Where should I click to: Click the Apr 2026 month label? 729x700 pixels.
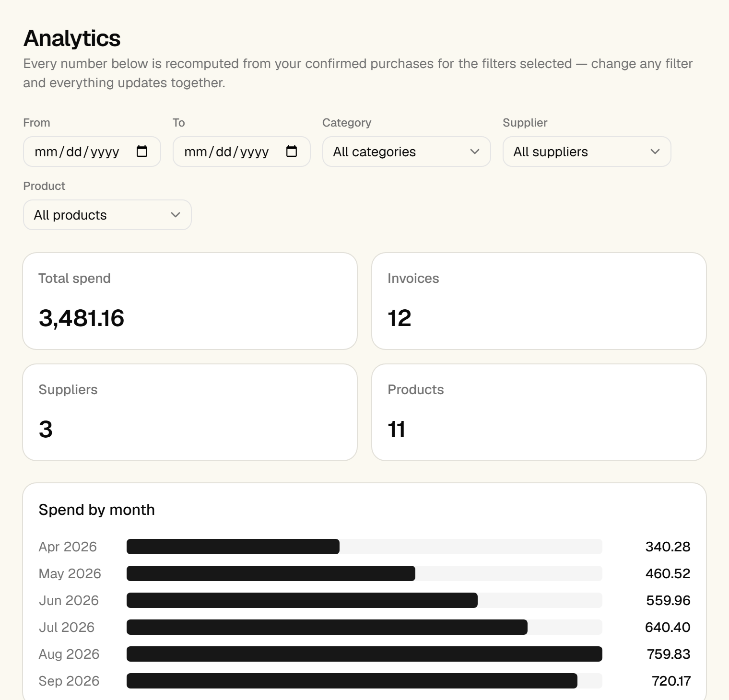tap(68, 547)
